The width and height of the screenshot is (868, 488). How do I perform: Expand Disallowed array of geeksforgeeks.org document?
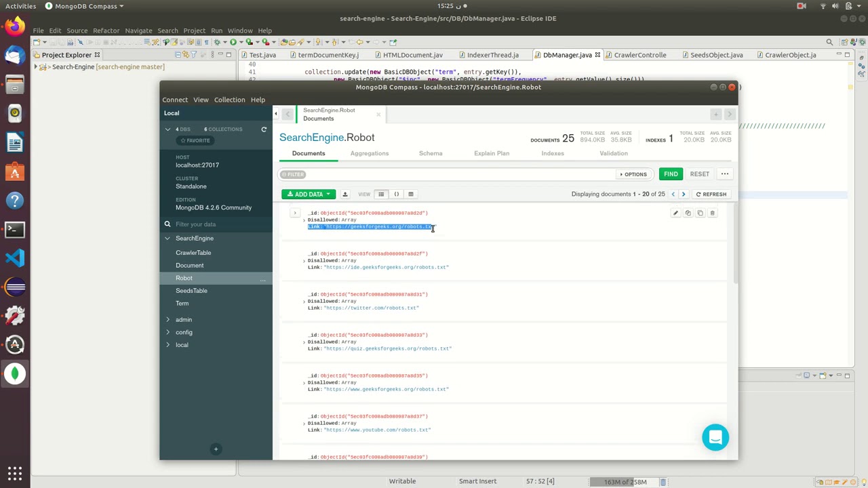304,220
